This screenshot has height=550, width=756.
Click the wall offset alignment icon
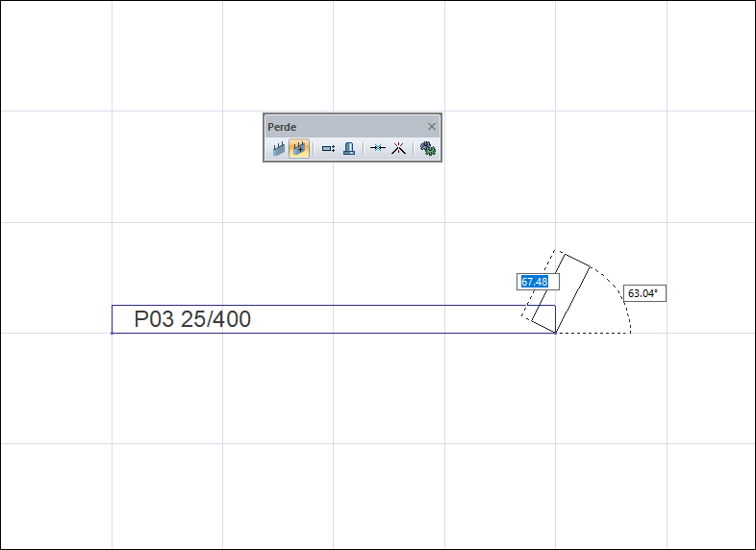tap(328, 148)
